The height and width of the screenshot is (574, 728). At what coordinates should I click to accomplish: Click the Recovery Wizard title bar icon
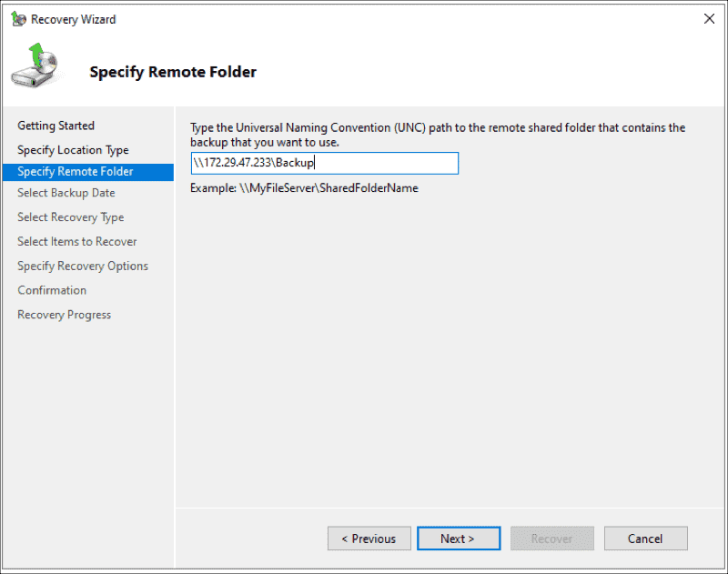[19, 18]
